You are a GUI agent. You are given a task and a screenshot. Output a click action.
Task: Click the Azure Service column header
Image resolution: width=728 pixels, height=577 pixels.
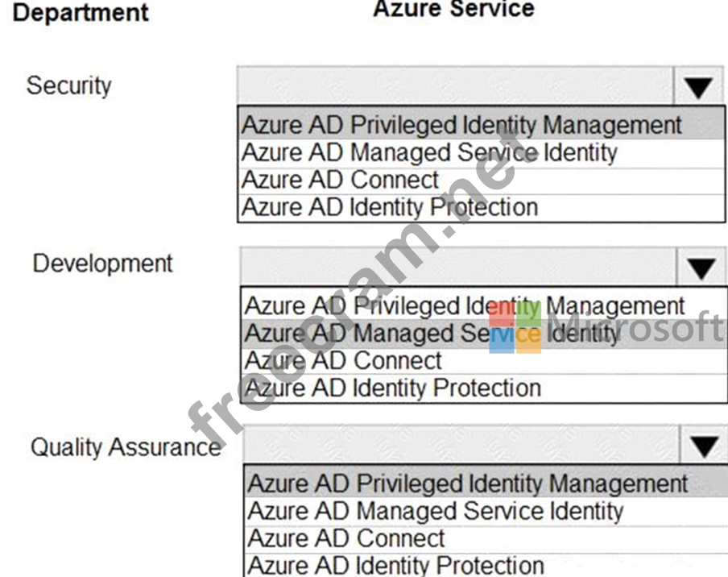click(x=453, y=10)
